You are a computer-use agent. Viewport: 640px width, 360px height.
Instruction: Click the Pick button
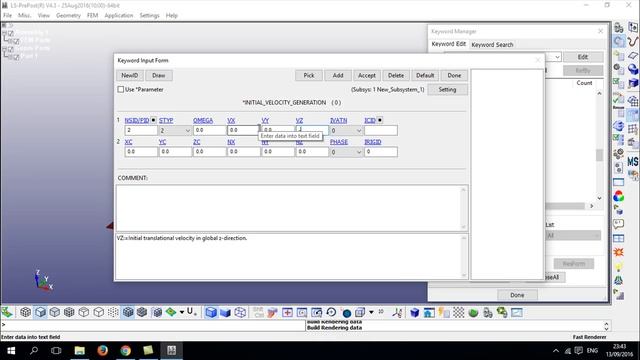pyautogui.click(x=309, y=75)
